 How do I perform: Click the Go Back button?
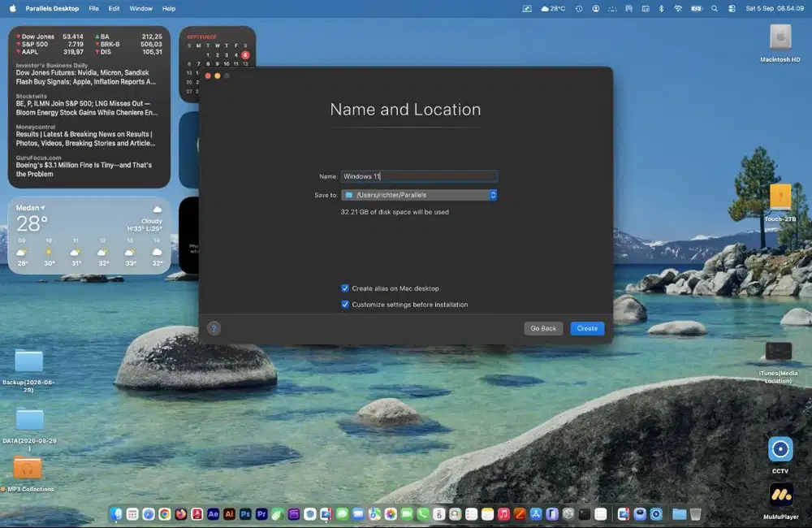542,328
